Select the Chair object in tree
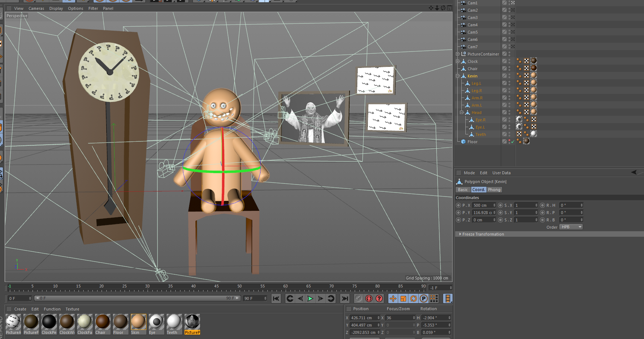Image resolution: width=644 pixels, height=339 pixels. coord(472,69)
